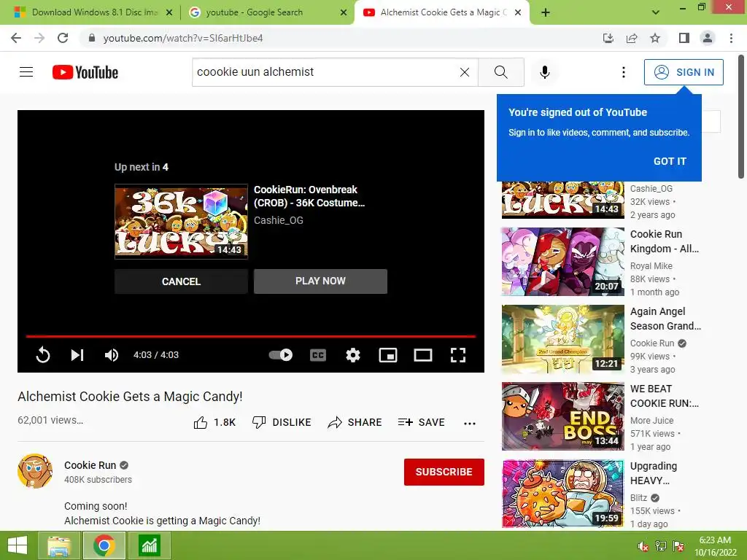View site information lock icon

point(92,38)
